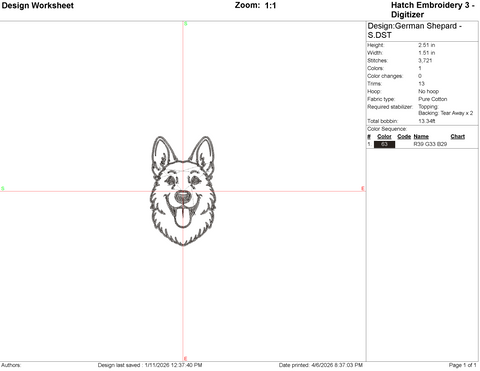Click the thread name 'R39 G33 B29'

pyautogui.click(x=430, y=144)
